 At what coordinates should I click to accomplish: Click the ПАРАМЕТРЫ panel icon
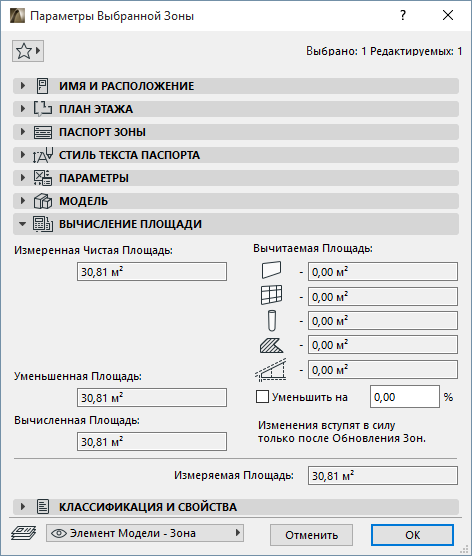pyautogui.click(x=43, y=178)
